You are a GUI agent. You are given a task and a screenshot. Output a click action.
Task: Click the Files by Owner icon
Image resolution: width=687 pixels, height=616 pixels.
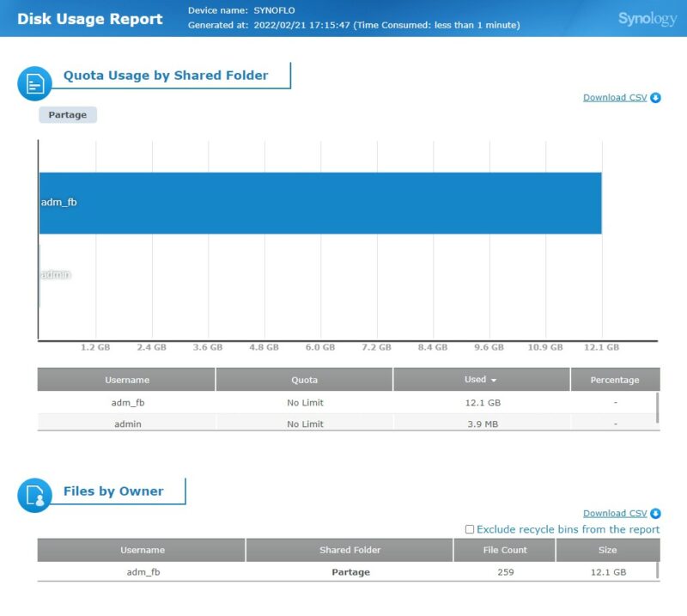pos(35,495)
